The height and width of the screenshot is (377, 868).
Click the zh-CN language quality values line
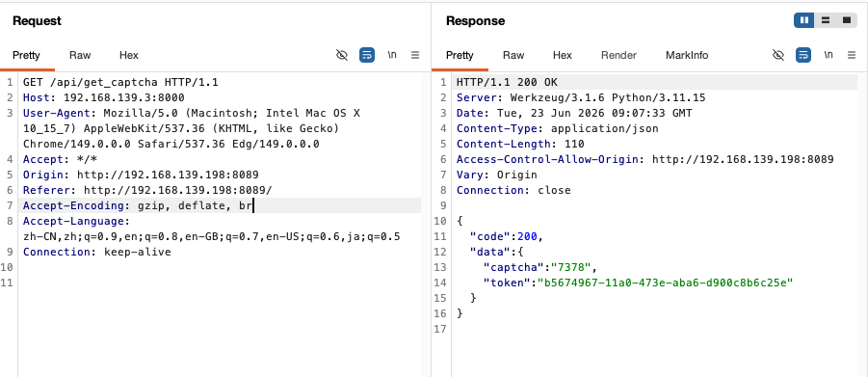coord(212,237)
